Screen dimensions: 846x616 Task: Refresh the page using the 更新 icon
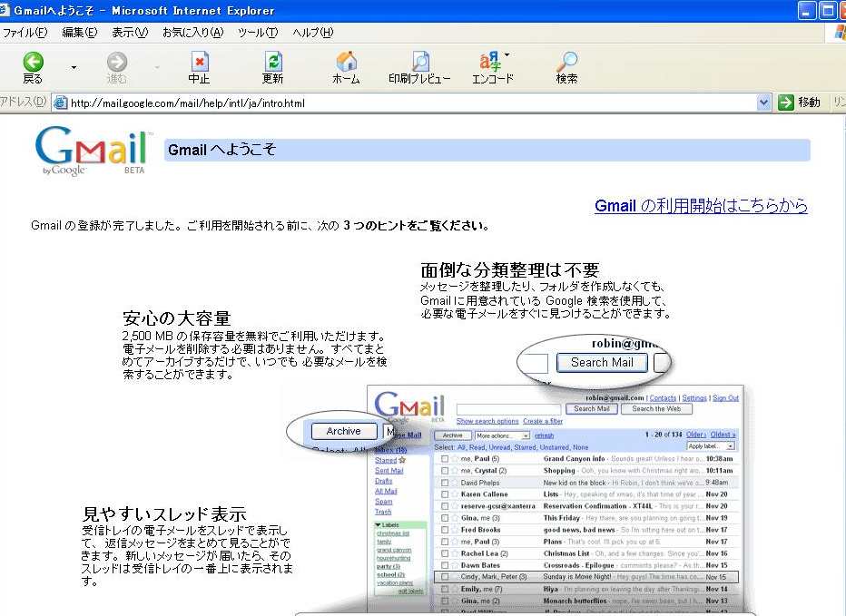point(273,62)
